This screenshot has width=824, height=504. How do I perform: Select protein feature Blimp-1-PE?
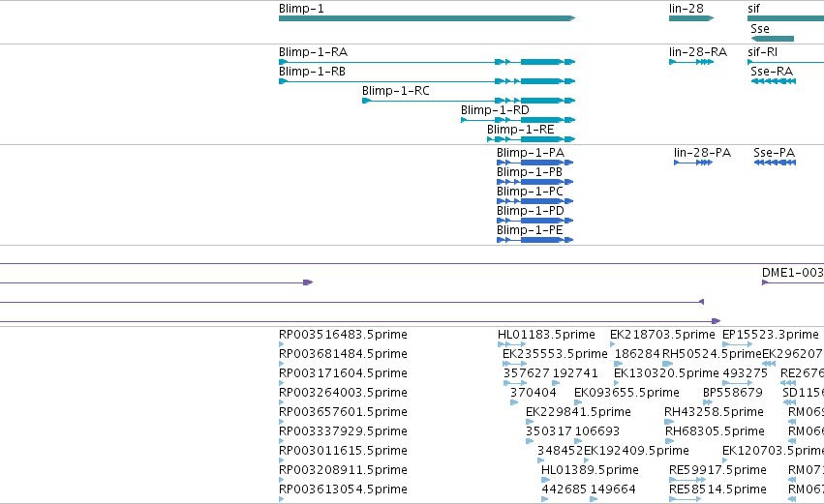(534, 241)
